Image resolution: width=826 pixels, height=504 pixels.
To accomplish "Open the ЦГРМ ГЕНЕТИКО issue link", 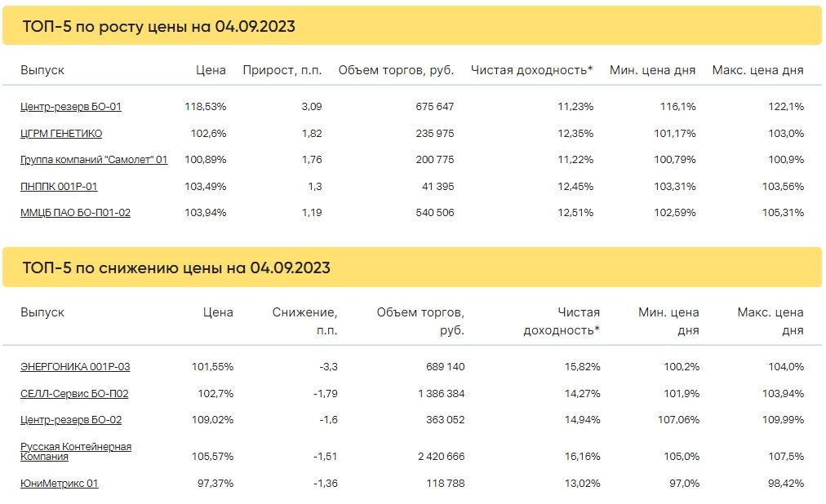I will [x=61, y=134].
